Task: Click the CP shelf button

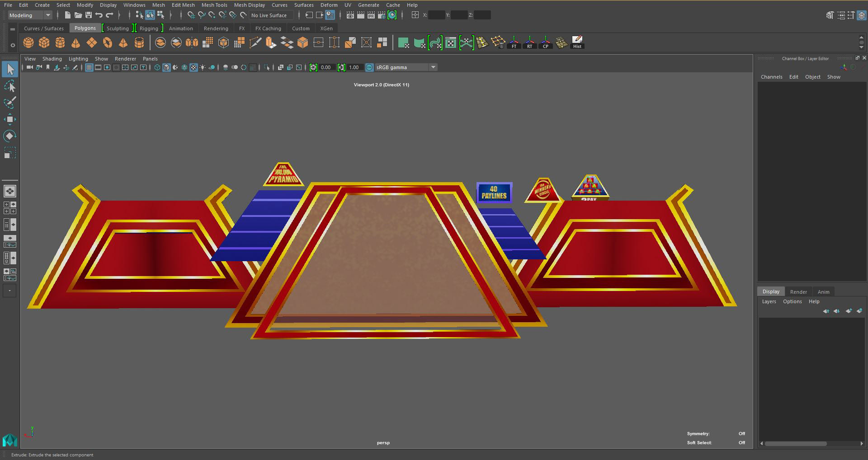Action: (546, 43)
